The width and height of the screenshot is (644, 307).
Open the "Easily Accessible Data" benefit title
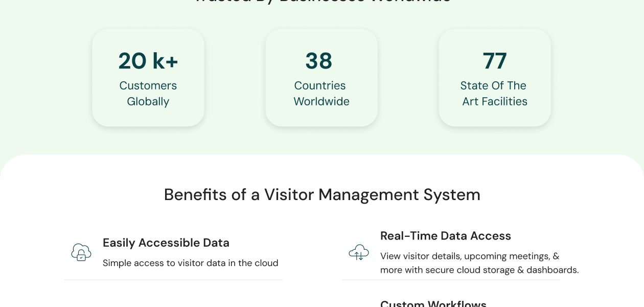[x=166, y=243]
